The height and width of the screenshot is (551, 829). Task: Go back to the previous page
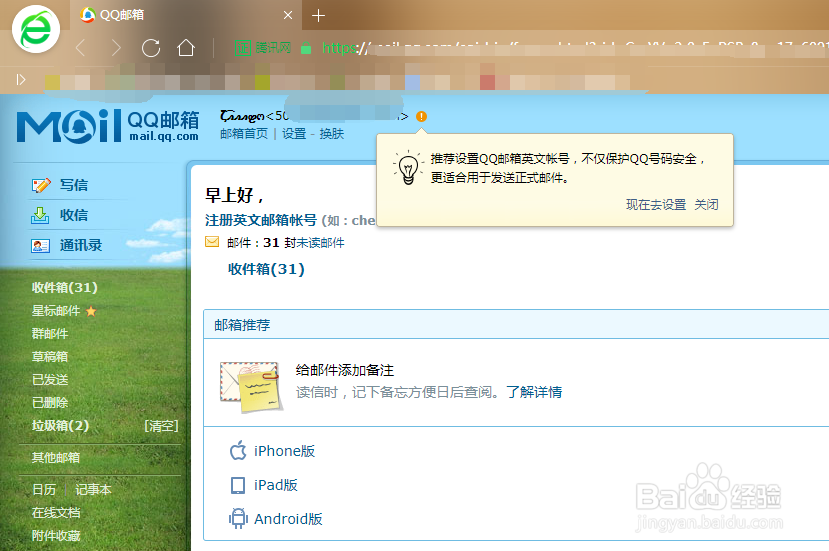pyautogui.click(x=80, y=48)
